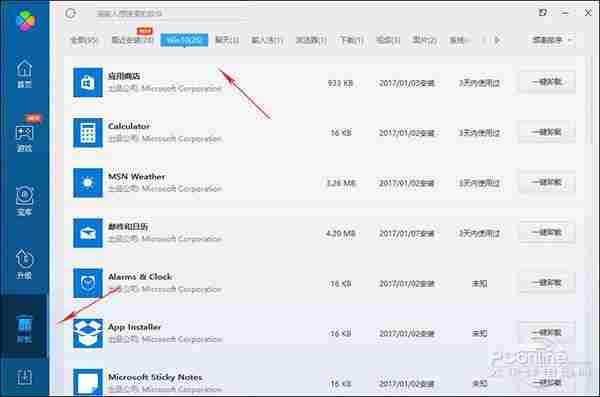Uninstall Alarms & Clock with 一键卸载 button
The image size is (600, 397).
[547, 283]
